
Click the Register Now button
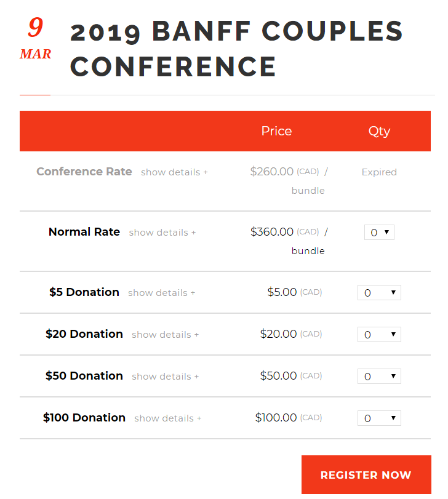pyautogui.click(x=366, y=474)
